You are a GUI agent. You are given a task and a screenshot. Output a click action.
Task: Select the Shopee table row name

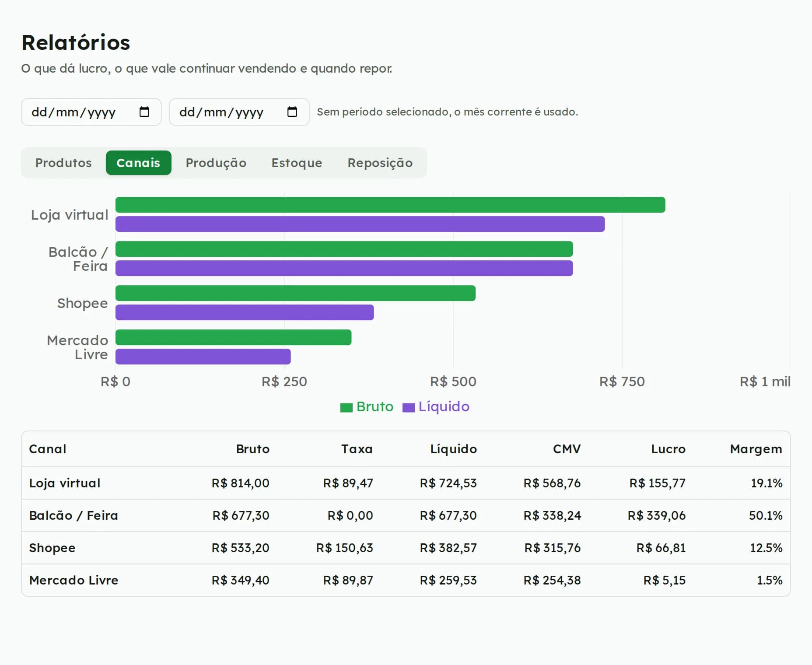click(x=52, y=548)
